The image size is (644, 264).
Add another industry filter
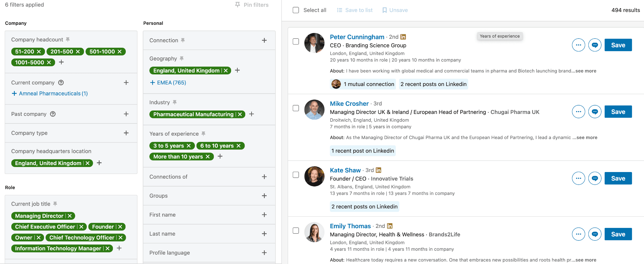click(252, 114)
